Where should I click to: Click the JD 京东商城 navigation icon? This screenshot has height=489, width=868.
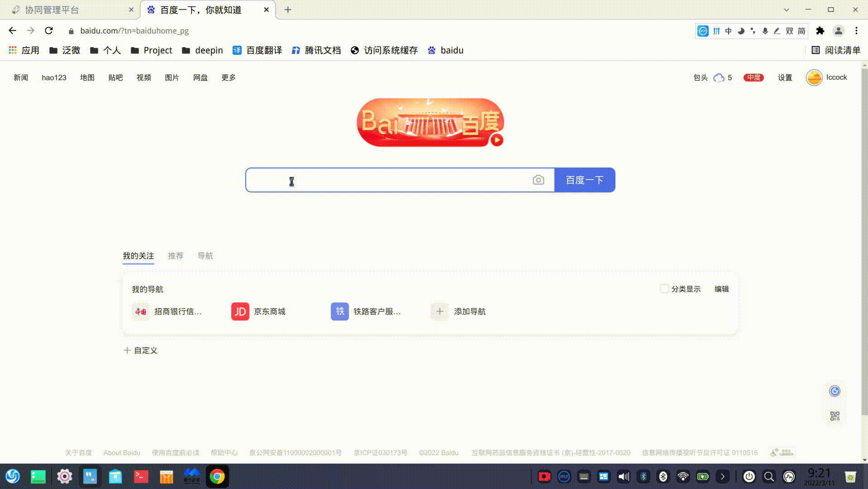(x=240, y=312)
